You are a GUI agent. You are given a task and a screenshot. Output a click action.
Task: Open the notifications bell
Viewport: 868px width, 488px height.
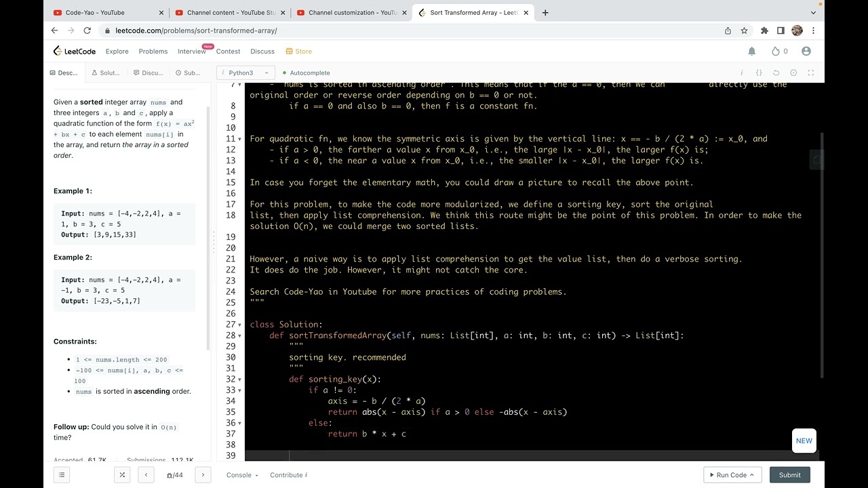click(751, 52)
